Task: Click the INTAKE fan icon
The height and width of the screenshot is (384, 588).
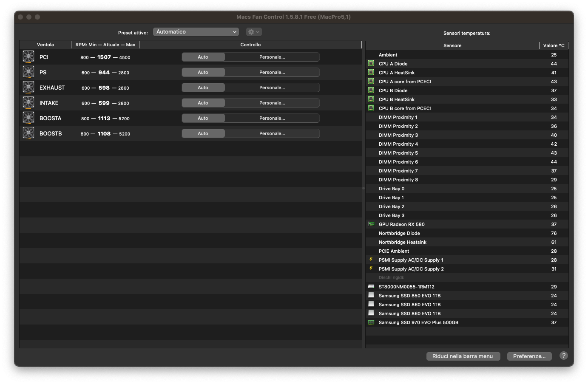Action: pyautogui.click(x=28, y=102)
